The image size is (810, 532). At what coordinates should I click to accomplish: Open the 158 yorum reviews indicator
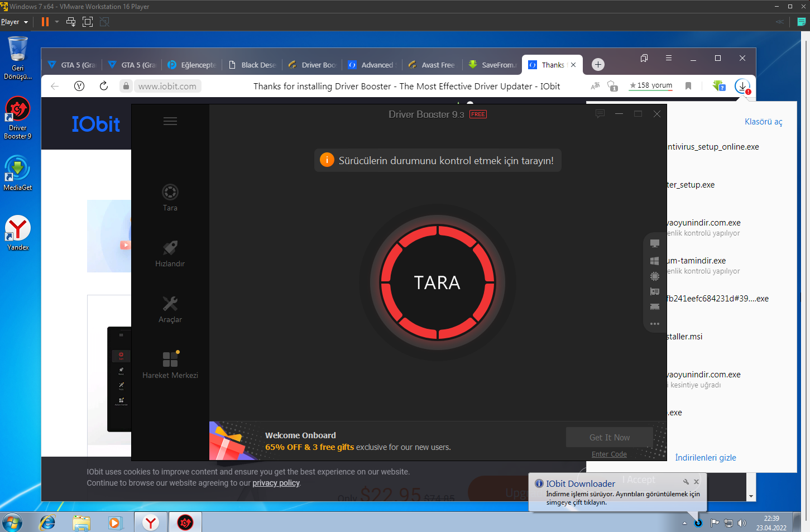tap(651, 86)
